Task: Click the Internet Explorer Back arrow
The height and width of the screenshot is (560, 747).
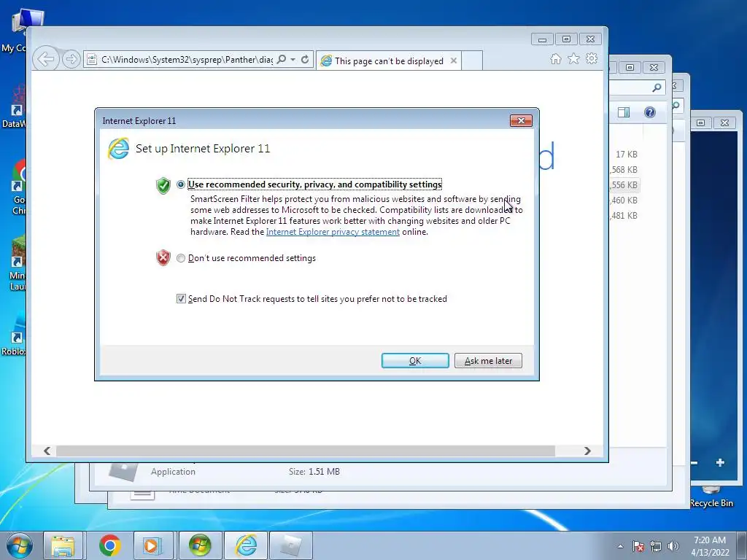Action: pyautogui.click(x=46, y=60)
